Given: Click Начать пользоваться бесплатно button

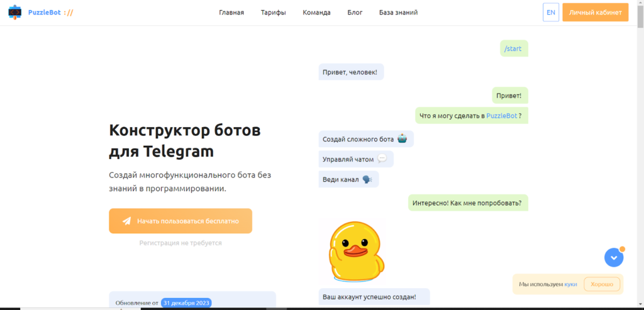Looking at the screenshot, I should [x=180, y=221].
